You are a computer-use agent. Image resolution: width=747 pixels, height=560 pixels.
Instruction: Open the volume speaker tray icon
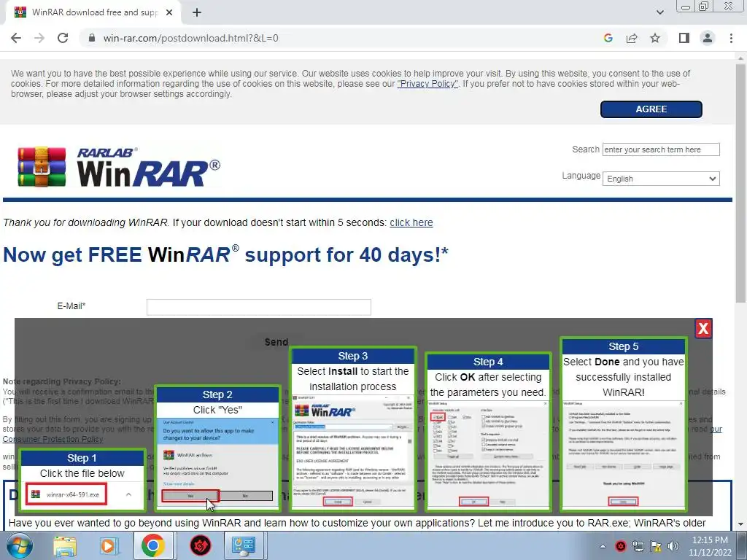tap(673, 546)
